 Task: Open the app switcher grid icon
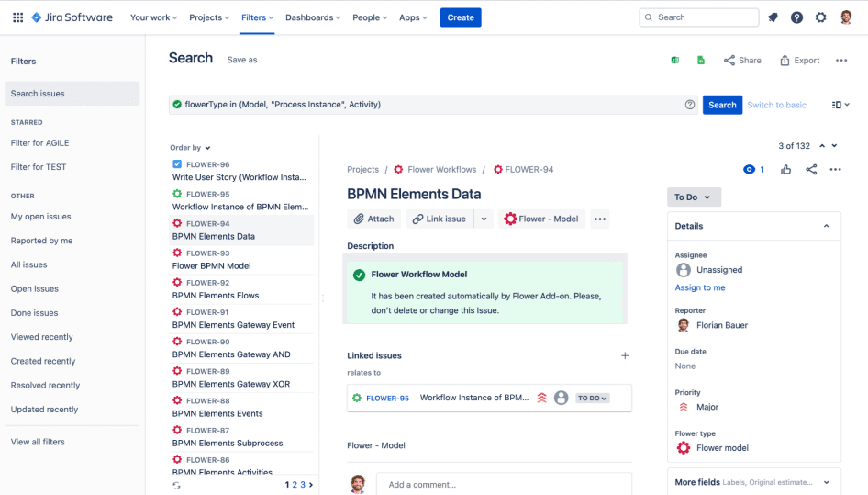click(17, 17)
